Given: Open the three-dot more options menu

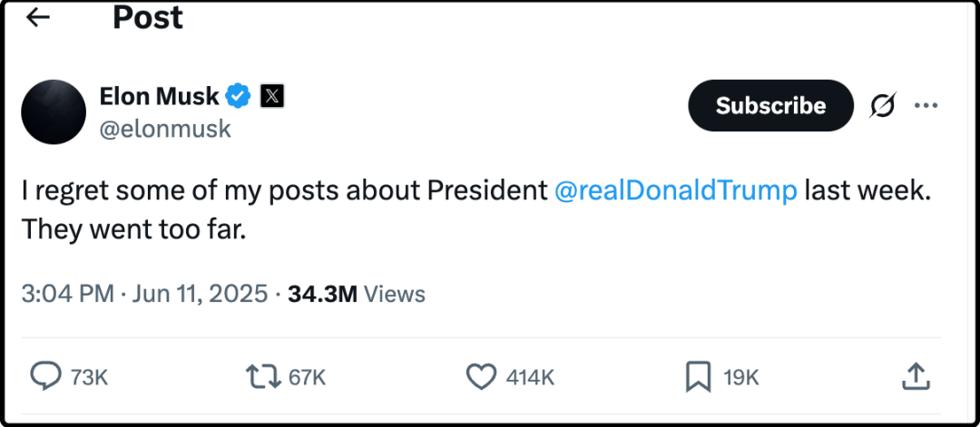Looking at the screenshot, I should click(x=926, y=106).
